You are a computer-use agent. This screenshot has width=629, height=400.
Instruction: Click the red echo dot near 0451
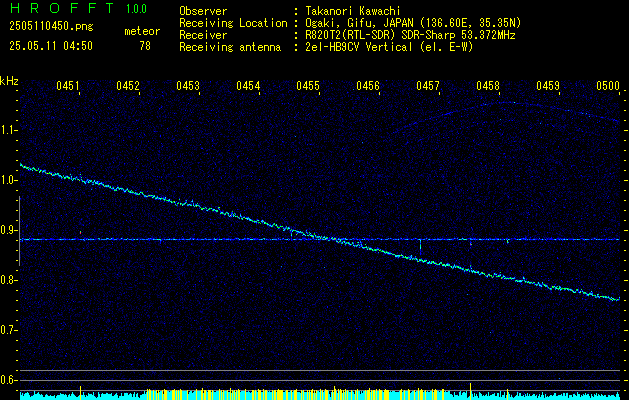80,232
